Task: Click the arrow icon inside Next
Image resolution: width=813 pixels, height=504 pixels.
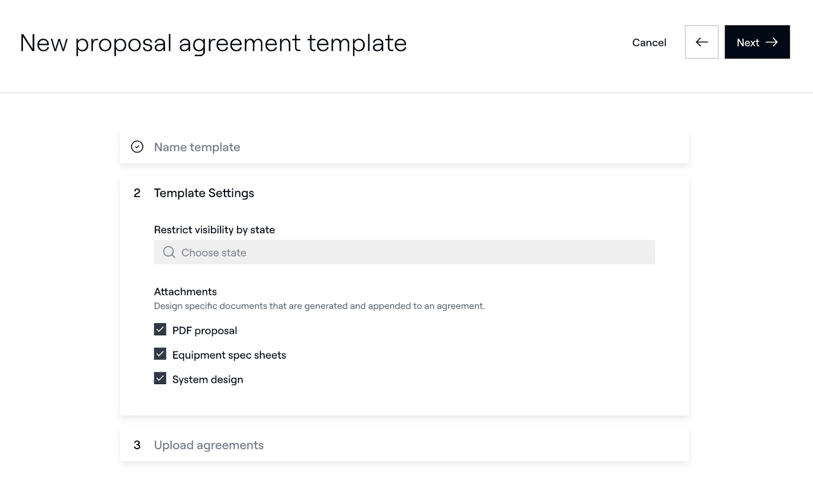Action: tap(772, 42)
